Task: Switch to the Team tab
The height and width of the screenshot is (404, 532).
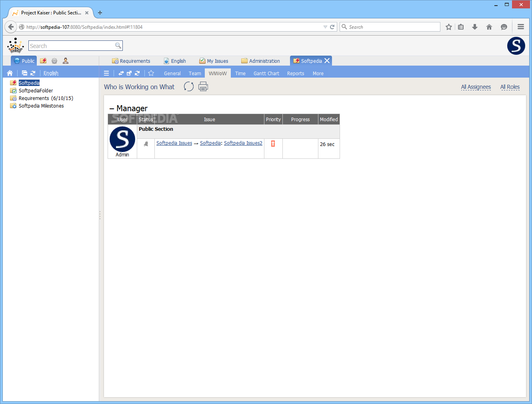Action: (195, 73)
